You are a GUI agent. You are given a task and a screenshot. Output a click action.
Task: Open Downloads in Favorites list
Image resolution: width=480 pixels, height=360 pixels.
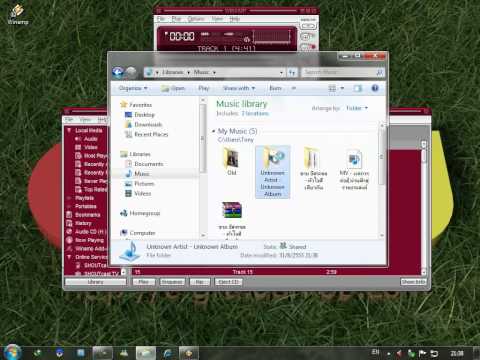pos(143,124)
